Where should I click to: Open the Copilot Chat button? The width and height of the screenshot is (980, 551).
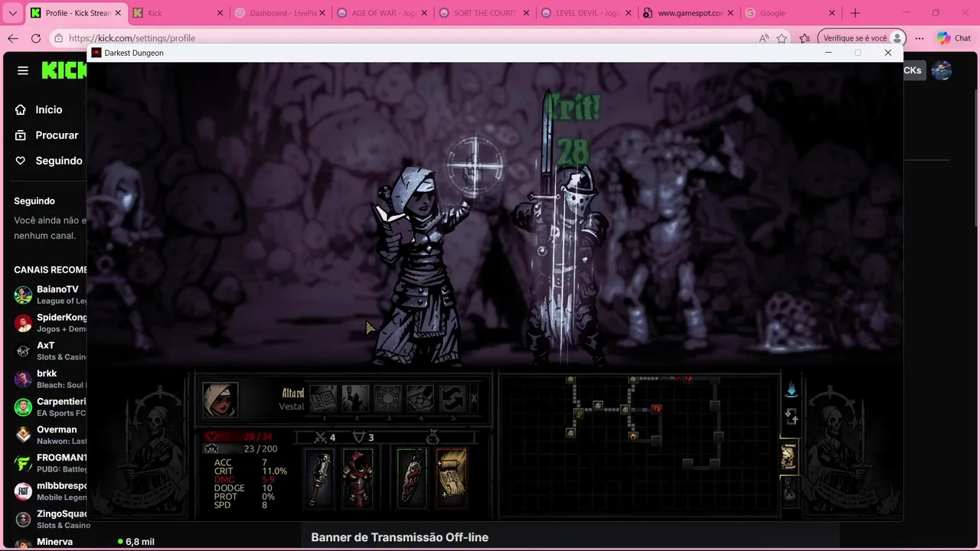pyautogui.click(x=954, y=38)
